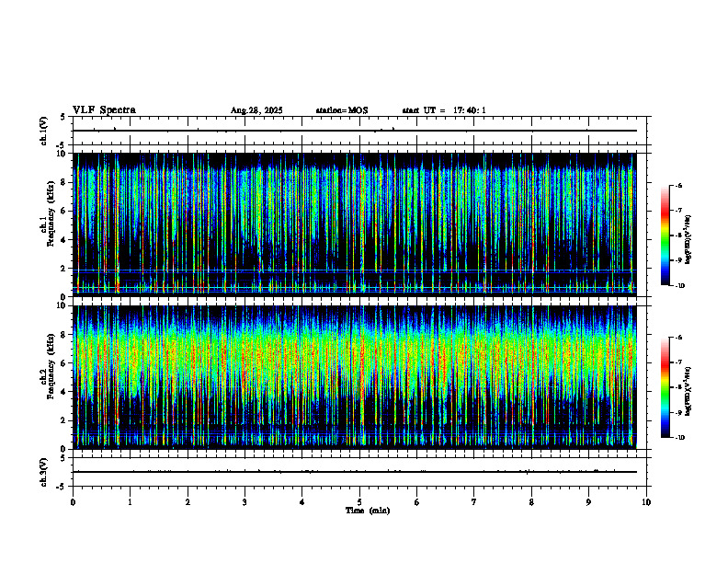Click the "10" tick on the time axis
The image size is (728, 563).
[x=646, y=502]
